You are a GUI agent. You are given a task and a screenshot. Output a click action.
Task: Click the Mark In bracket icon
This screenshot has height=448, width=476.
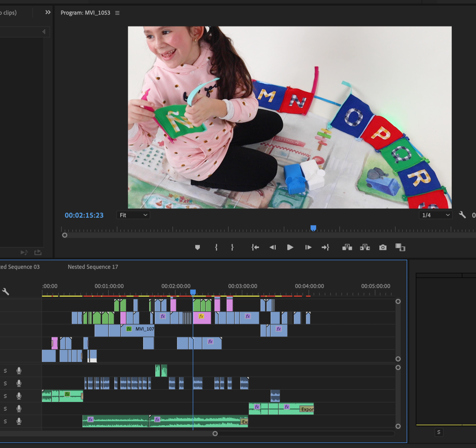[216, 247]
